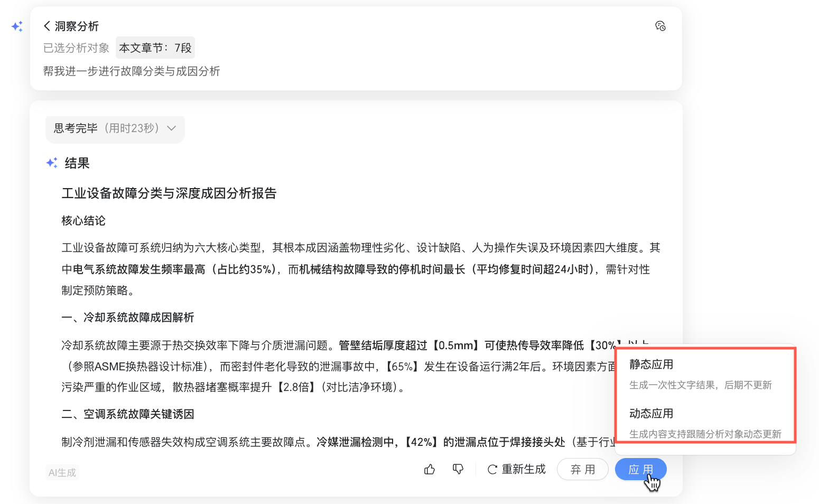Click the back chevron beside 洞察分析
The width and height of the screenshot is (819, 504).
pyautogui.click(x=47, y=26)
